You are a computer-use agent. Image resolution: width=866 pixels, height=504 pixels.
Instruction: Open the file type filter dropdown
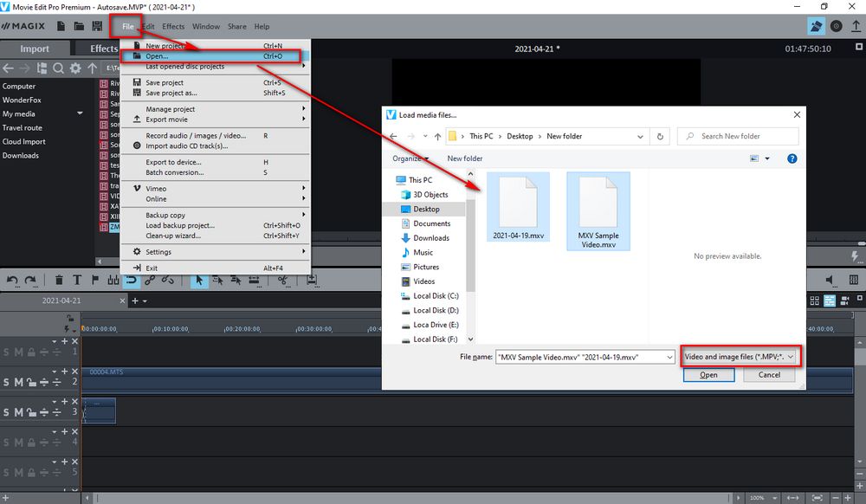740,357
